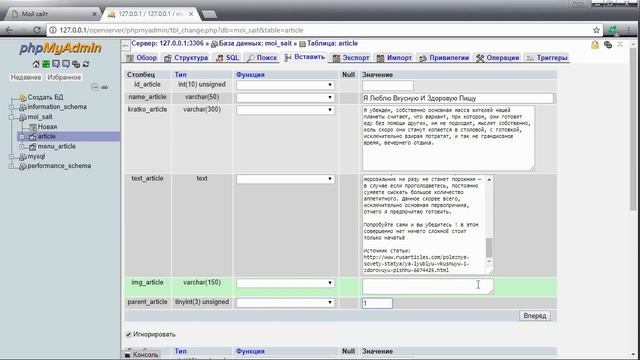The width and height of the screenshot is (640, 360).
Task: Click the Создать БД database icon
Action: coord(22,98)
